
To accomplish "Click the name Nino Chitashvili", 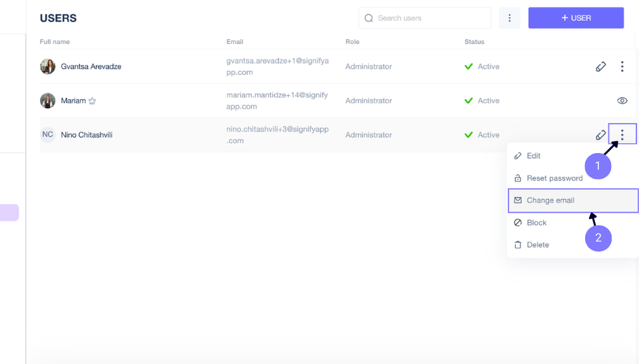I will coord(87,135).
